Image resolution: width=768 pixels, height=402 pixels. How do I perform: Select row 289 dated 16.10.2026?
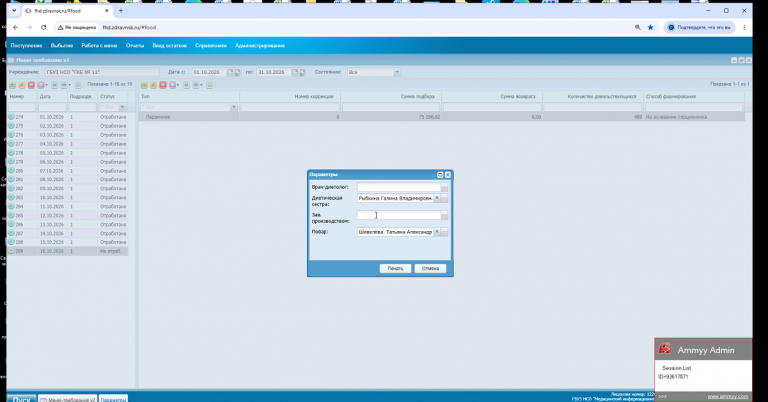point(68,251)
